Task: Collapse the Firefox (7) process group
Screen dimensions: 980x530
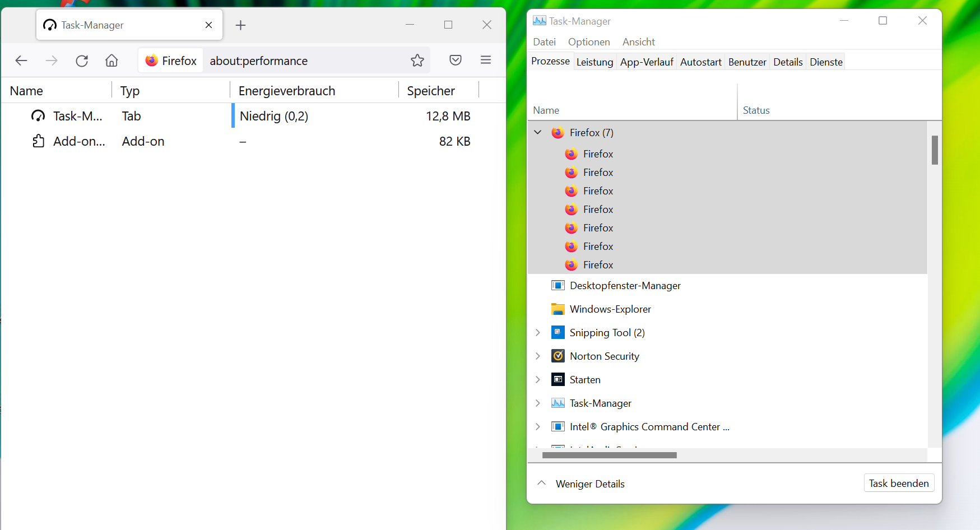Action: click(x=538, y=133)
